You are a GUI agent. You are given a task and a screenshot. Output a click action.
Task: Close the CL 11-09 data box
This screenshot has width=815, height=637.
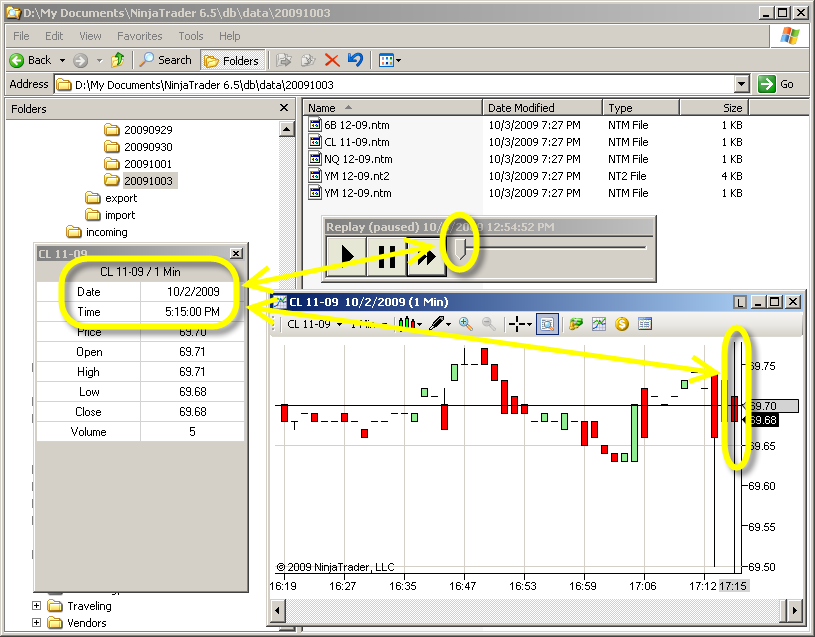tap(236, 253)
